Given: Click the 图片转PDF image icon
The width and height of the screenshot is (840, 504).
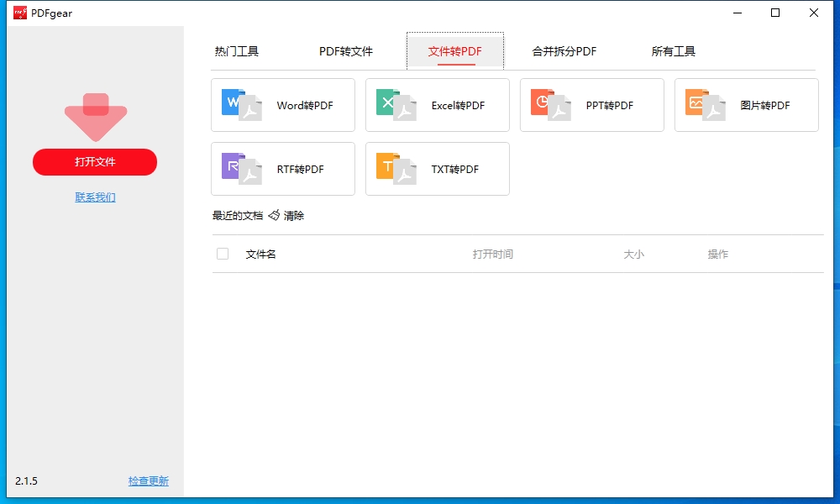Looking at the screenshot, I should pos(705,105).
